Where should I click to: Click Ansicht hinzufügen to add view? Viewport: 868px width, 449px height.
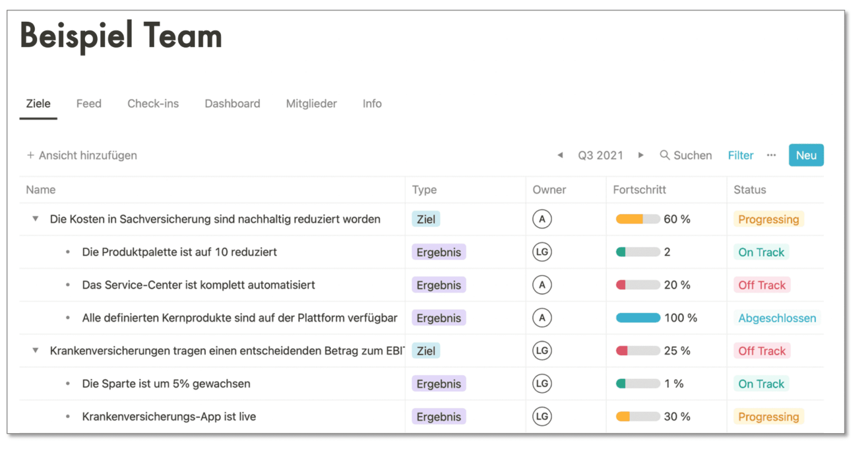click(82, 155)
